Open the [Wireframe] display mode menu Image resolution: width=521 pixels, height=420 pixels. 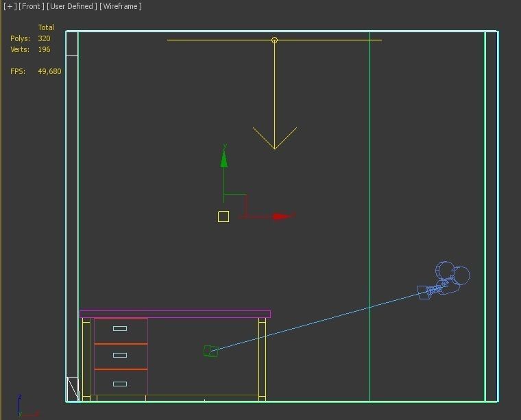click(121, 6)
